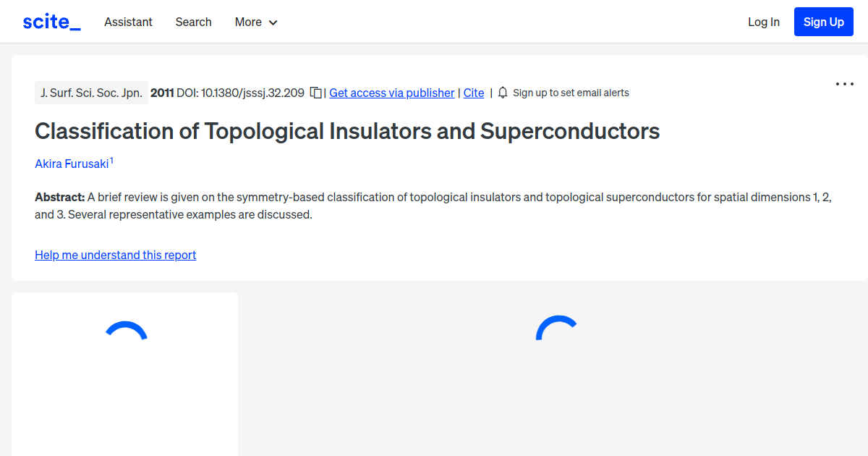868x456 pixels.
Task: Click the scite_ logo
Action: (51, 21)
